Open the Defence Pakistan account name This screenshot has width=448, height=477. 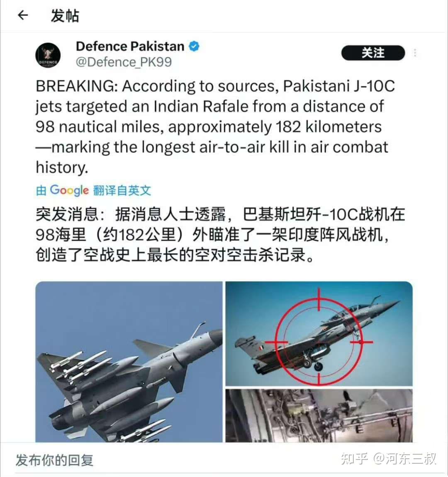point(130,46)
